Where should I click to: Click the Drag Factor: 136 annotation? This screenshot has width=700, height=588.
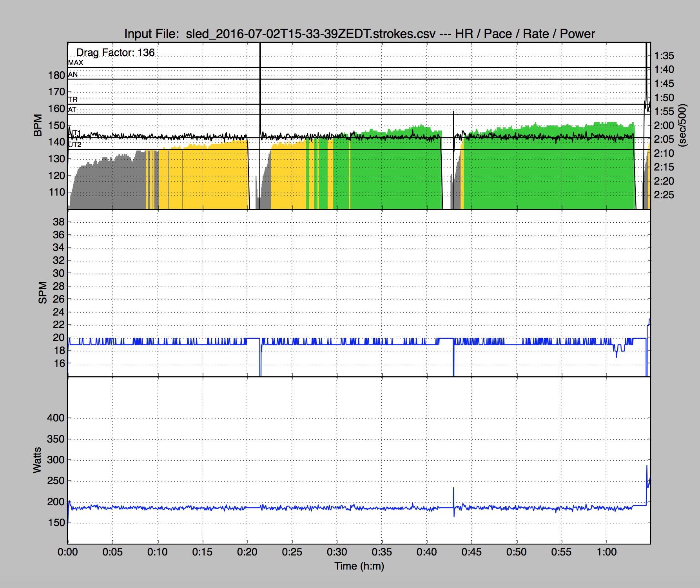pyautogui.click(x=115, y=53)
